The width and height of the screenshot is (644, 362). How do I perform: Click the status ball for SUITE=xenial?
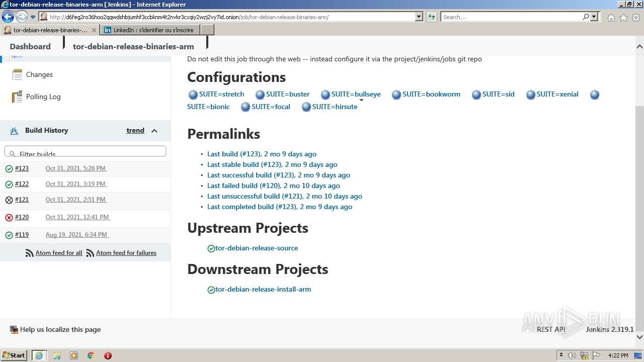coord(531,95)
